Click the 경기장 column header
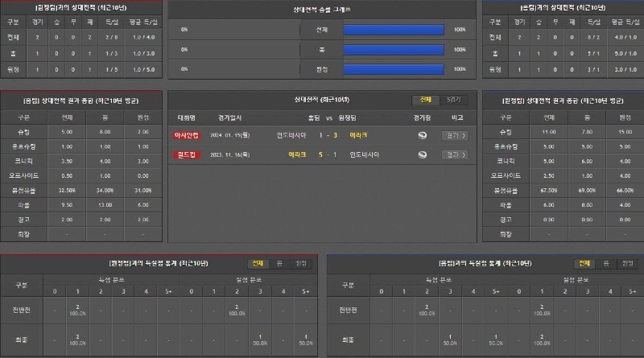The image size is (644, 358). (422, 117)
